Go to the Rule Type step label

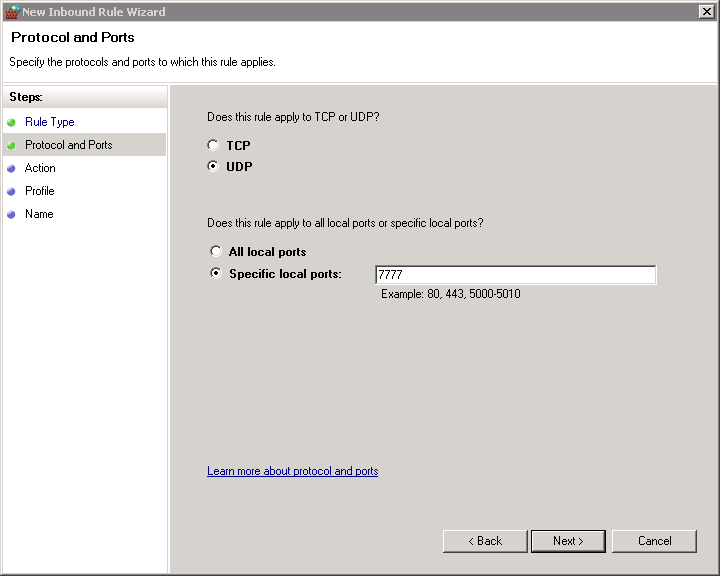[x=50, y=122]
